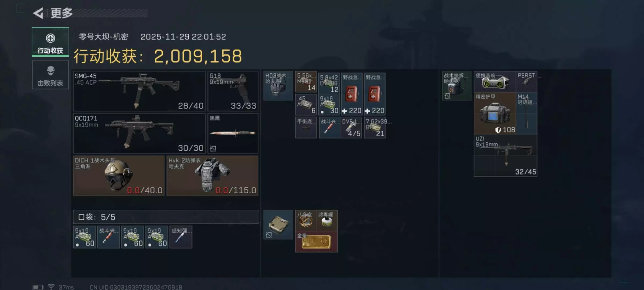This screenshot has height=290, width=644.
Task: Click the QCQ171 submachine gun
Action: pyautogui.click(x=139, y=133)
